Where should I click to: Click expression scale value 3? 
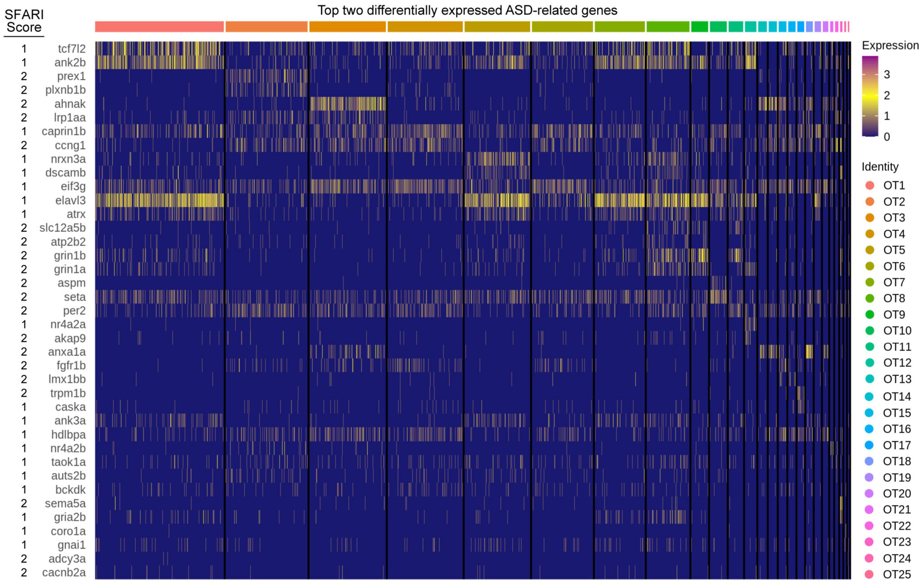tap(887, 75)
